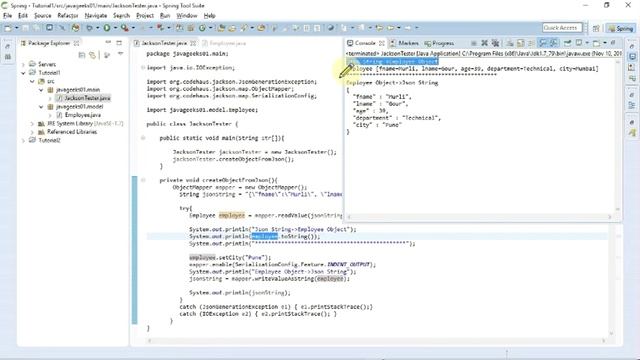Click the New file toolbar icon
This screenshot has width=640, height=360.
coord(8,28)
